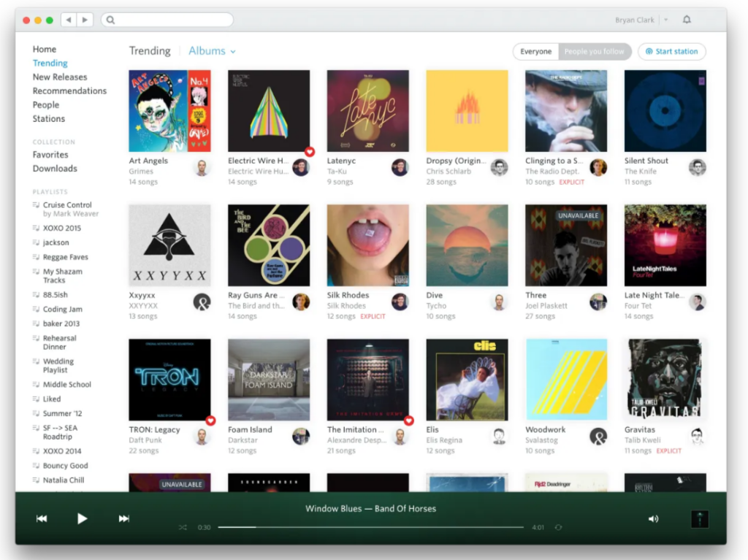Image resolution: width=748 pixels, height=560 pixels.
Task: Open now playing album thumbnail in player
Action: coord(699,519)
